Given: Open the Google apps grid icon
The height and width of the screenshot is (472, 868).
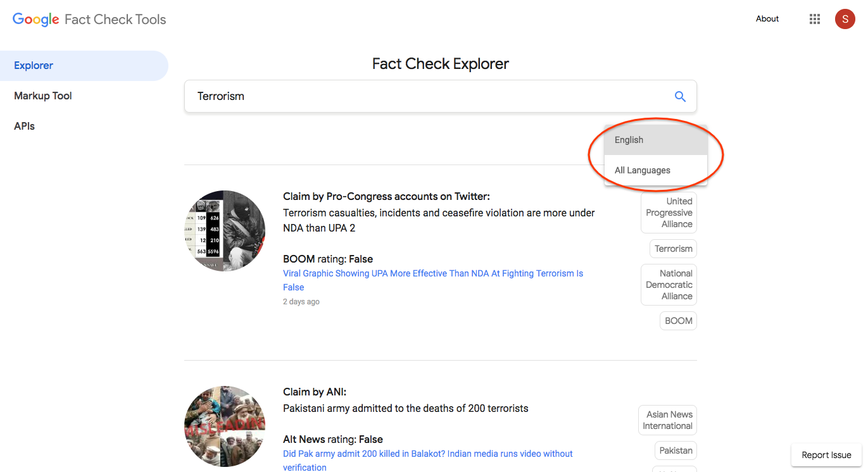Looking at the screenshot, I should pos(815,19).
